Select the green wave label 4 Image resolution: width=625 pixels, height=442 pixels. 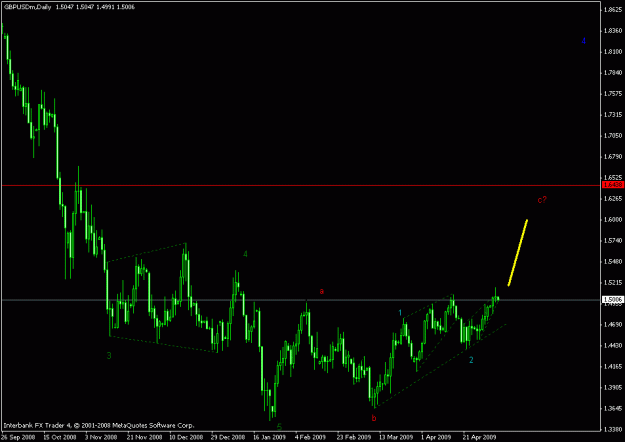click(245, 254)
